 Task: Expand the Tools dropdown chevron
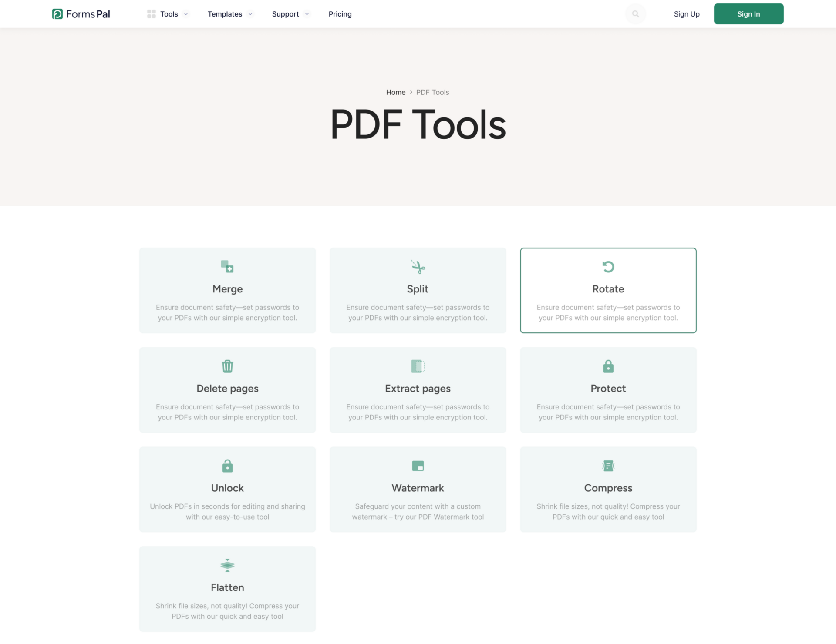(186, 14)
